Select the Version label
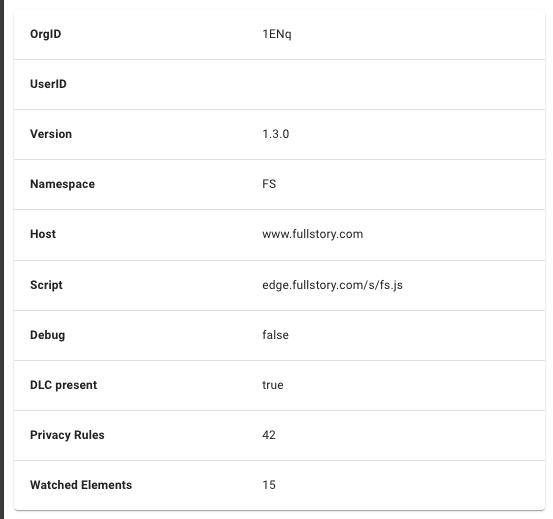Viewport: 553px width, 519px height. (51, 134)
